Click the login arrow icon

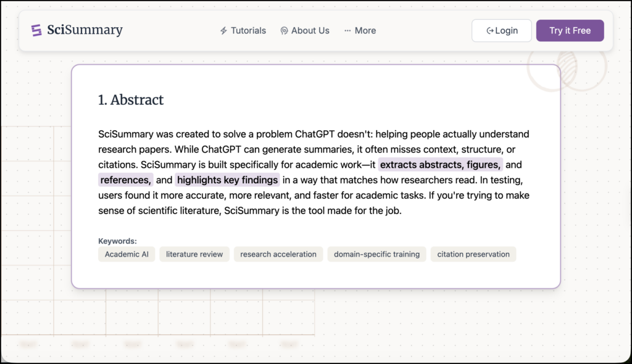(x=490, y=31)
